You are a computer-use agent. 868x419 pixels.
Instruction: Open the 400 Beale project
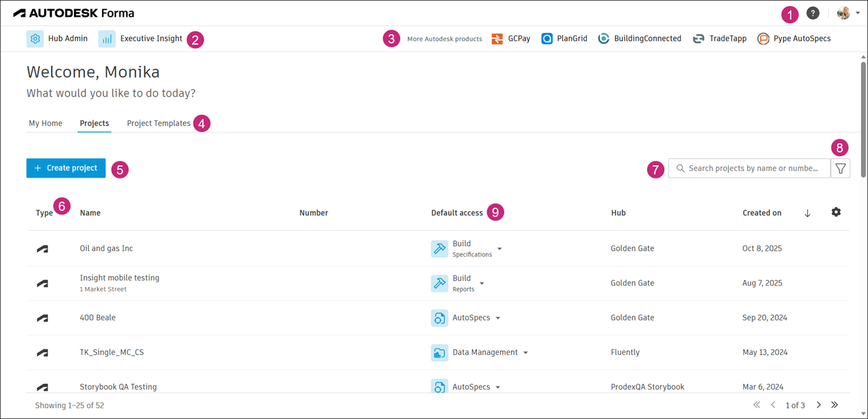(x=97, y=318)
